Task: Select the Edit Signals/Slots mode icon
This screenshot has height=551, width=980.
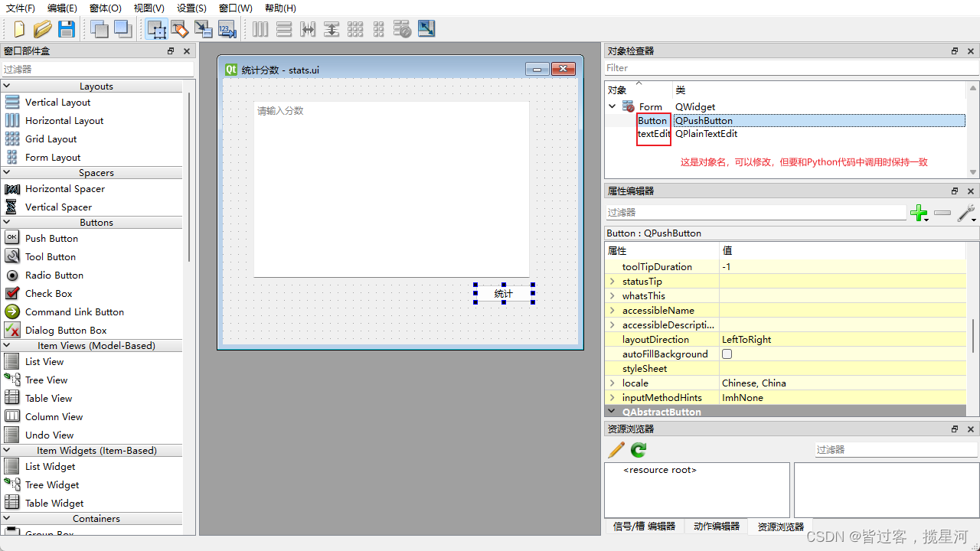Action: (x=180, y=29)
